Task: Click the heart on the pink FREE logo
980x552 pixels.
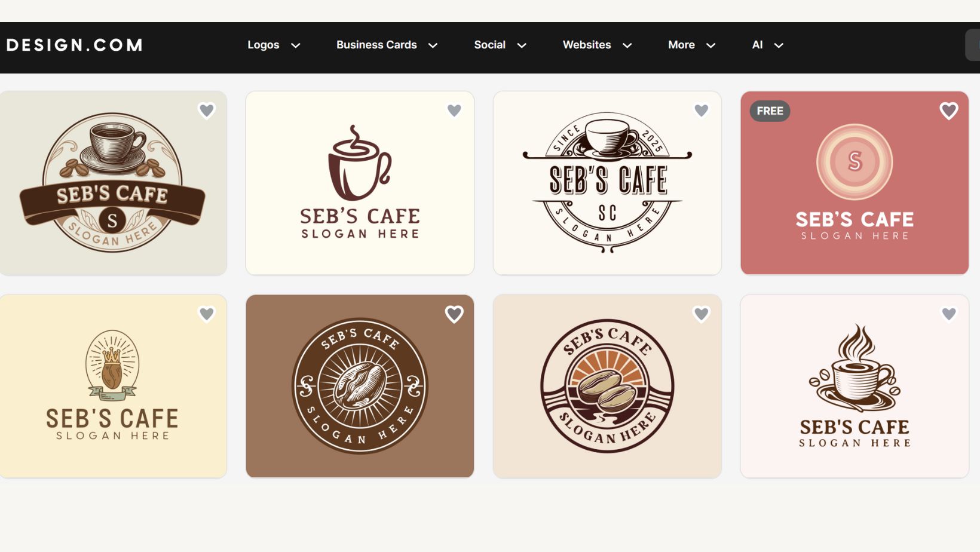Action: [x=948, y=111]
